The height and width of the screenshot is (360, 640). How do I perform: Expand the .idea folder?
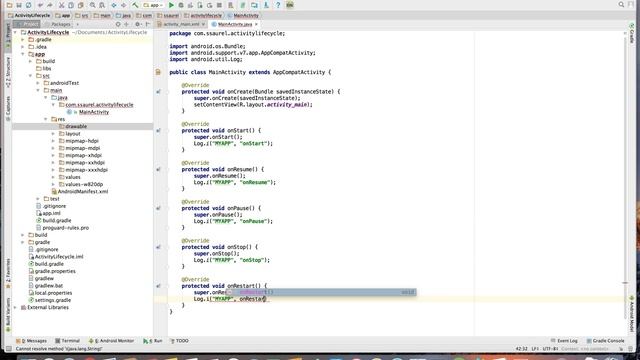coord(23,47)
